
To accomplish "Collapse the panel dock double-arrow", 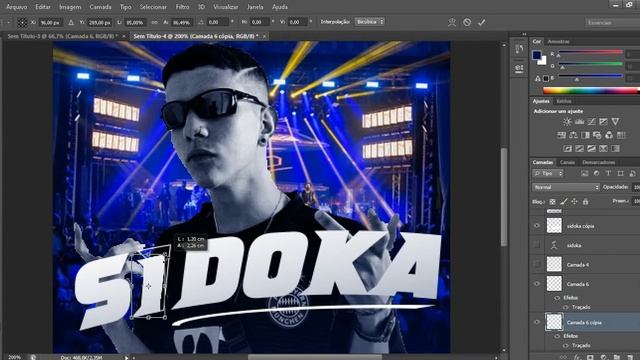I will pos(524,34).
